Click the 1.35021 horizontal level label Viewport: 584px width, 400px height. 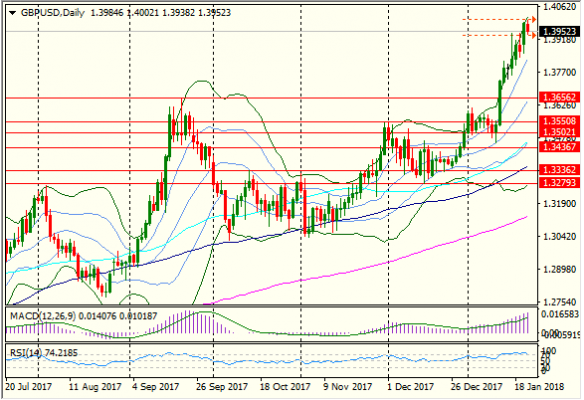pos(560,132)
